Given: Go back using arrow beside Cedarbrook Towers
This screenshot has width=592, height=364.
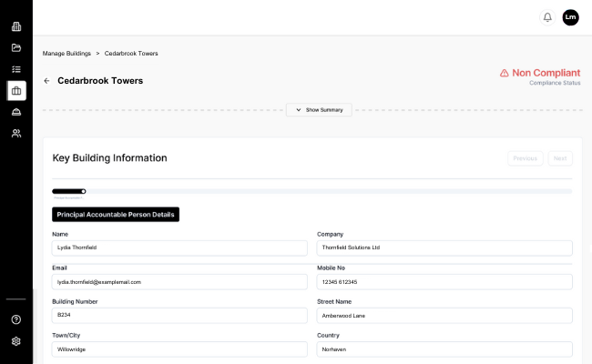Looking at the screenshot, I should 46,81.
